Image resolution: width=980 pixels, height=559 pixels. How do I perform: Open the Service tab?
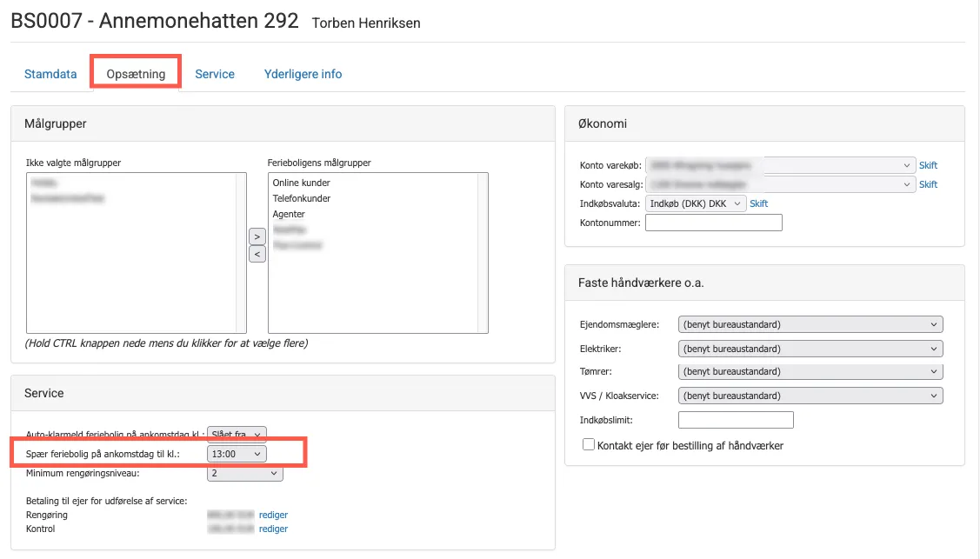click(x=215, y=74)
